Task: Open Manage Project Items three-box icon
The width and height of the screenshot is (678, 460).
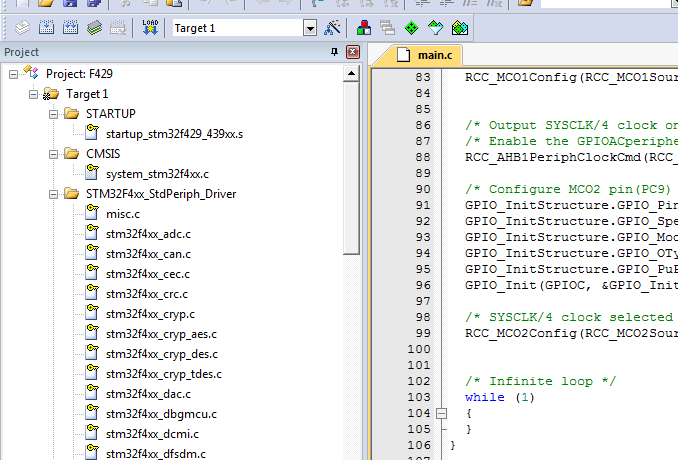Action: pyautogui.click(x=362, y=28)
